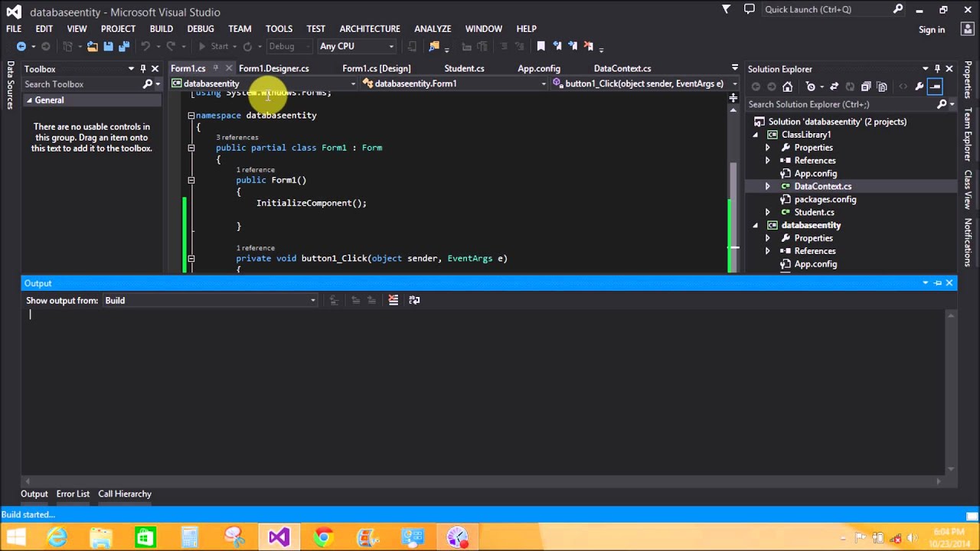The height and width of the screenshot is (551, 980).
Task: Toggle Word Wrap icon in Output toolbar
Action: click(x=414, y=300)
